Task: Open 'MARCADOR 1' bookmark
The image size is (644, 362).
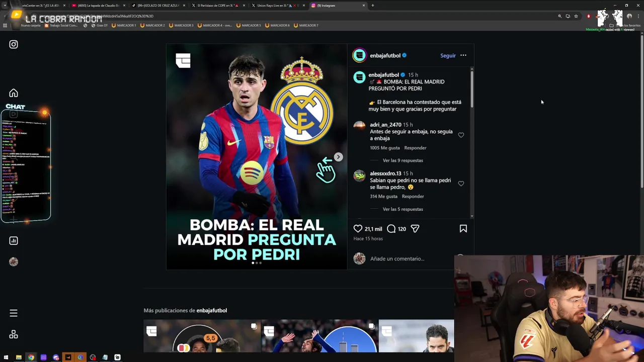Action: tap(124, 25)
